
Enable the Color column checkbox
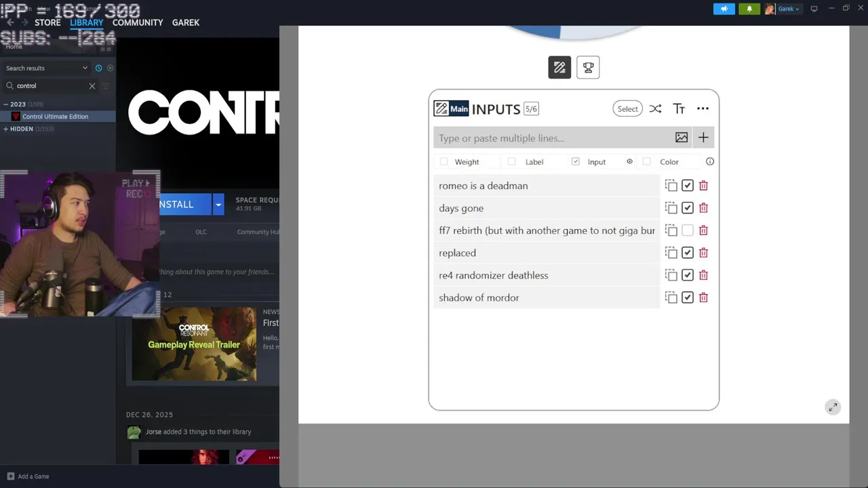tap(646, 161)
